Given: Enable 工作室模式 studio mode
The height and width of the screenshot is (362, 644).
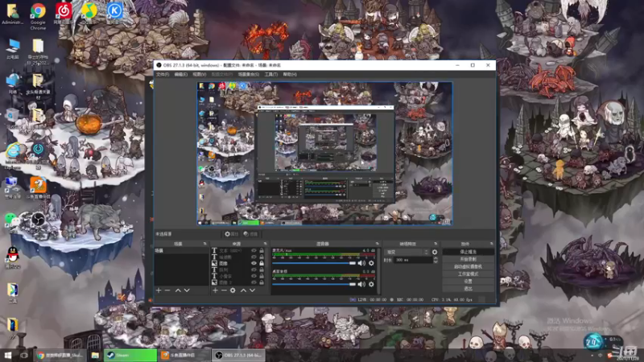Looking at the screenshot, I should [469, 274].
